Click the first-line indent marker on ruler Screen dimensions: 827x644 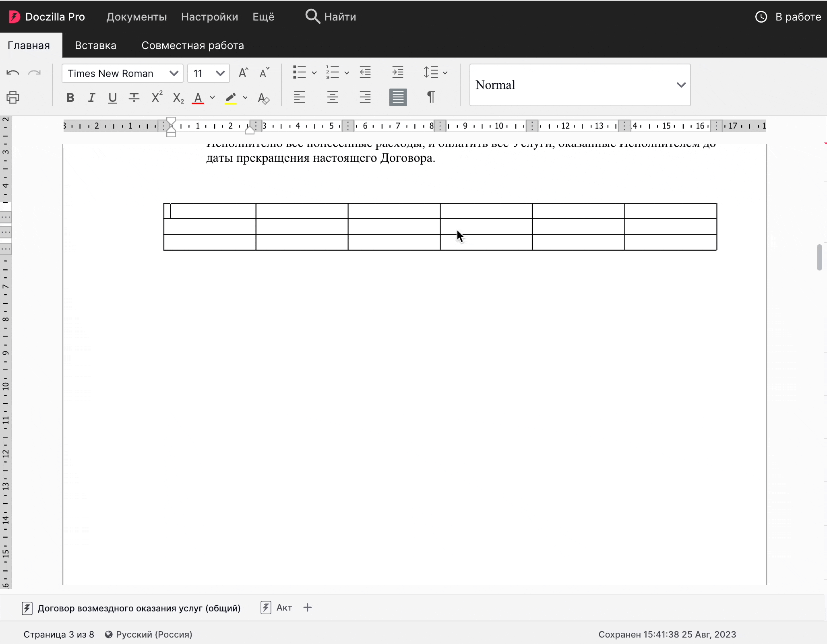[x=171, y=122]
